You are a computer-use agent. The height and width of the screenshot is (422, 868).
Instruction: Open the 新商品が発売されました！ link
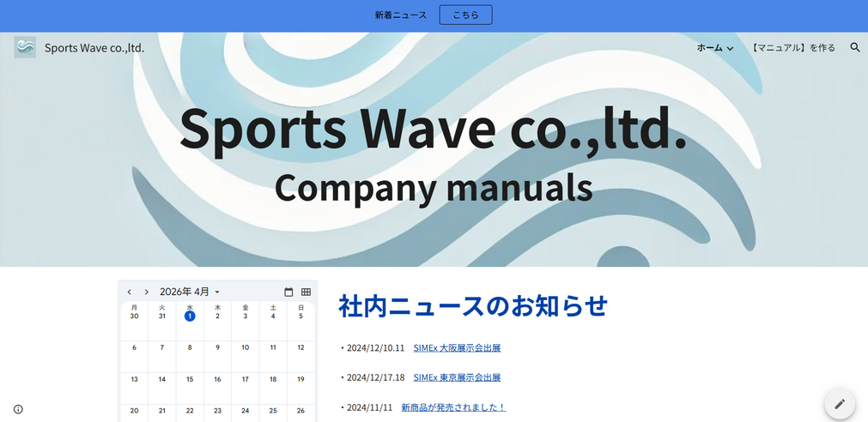453,407
